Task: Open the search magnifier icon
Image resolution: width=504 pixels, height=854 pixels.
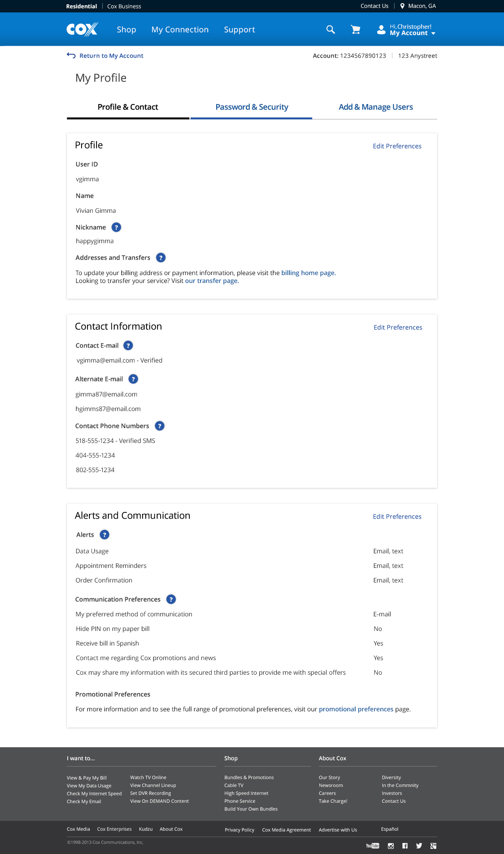Action: tap(331, 30)
